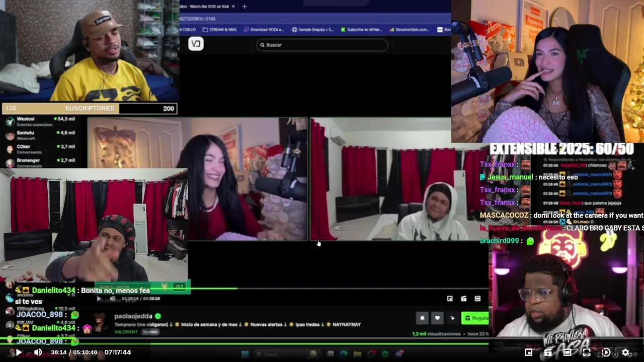Select the Brunenger channel in sidebar

(40, 163)
